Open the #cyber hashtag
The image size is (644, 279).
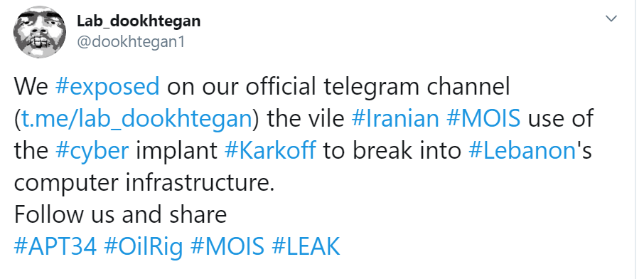(92, 151)
